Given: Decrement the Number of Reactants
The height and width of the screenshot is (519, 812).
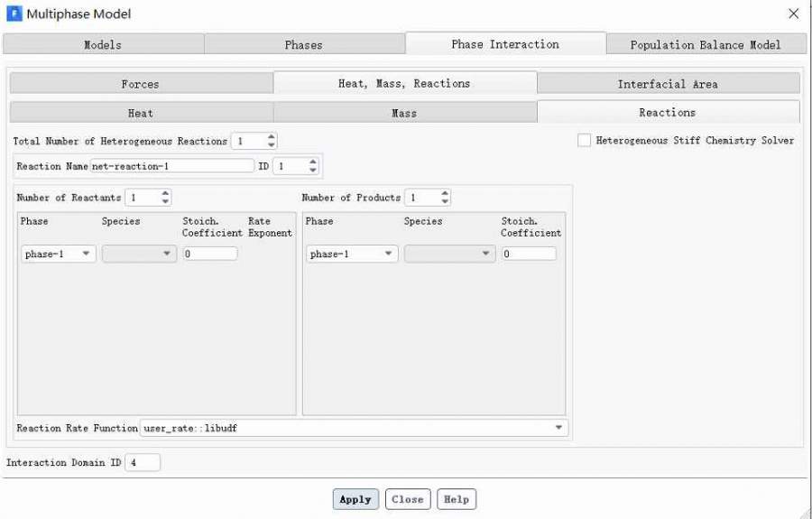Looking at the screenshot, I should pos(165,201).
